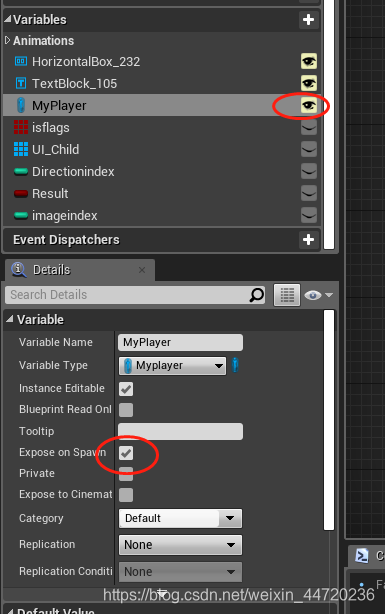Click the Tooltip text field
The image size is (385, 614).
180,432
